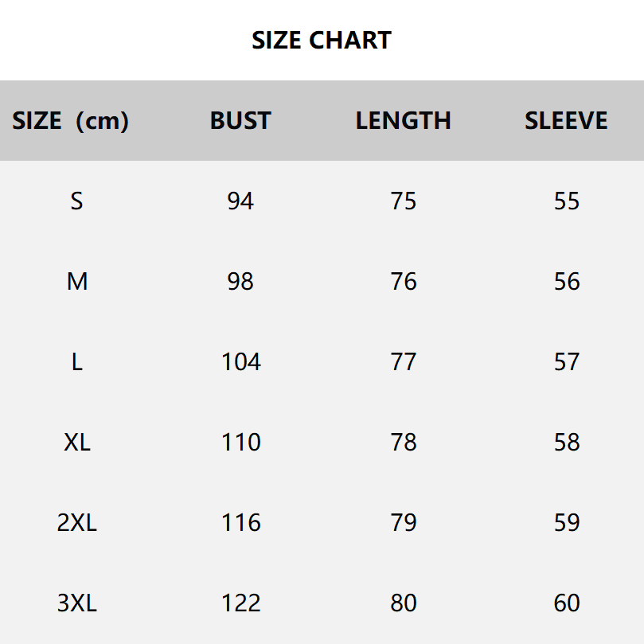
Task: Click length value 78
Action: [404, 443]
